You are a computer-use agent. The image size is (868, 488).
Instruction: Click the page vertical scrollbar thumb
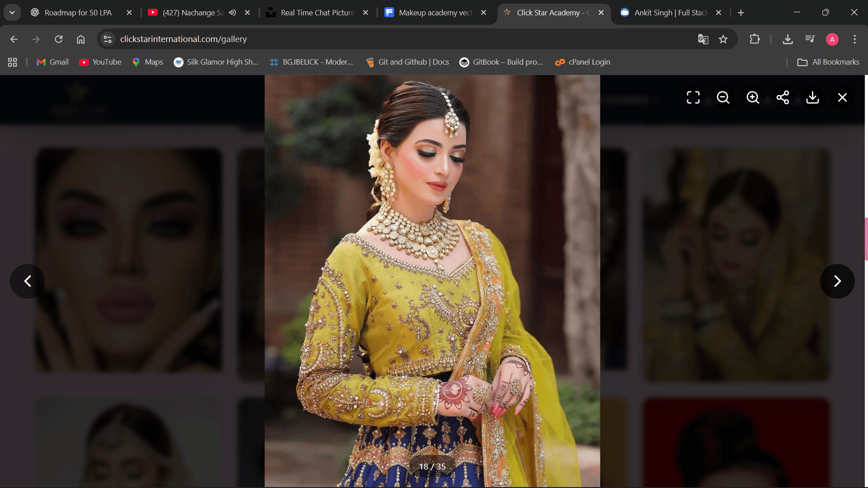[866, 239]
